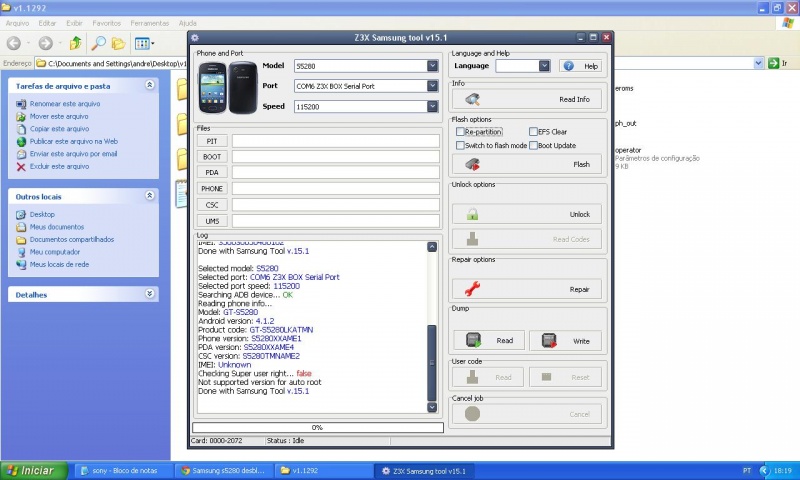The image size is (800, 480).
Task: Open the Speed dropdown
Action: (x=432, y=106)
